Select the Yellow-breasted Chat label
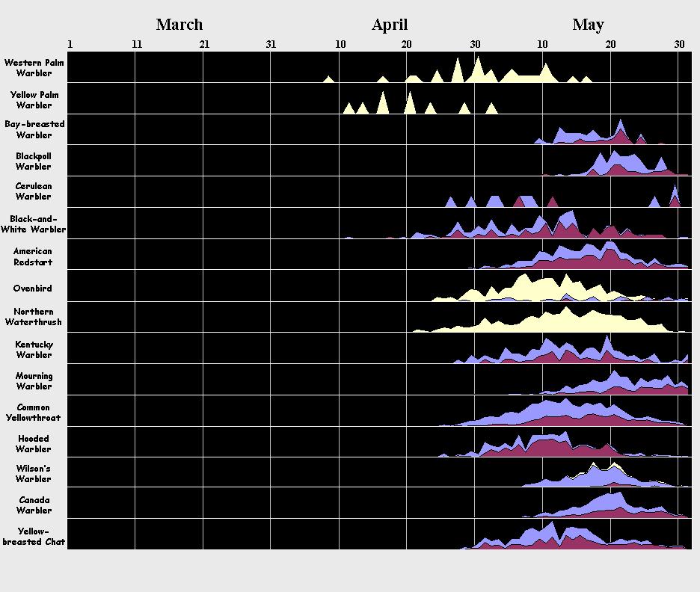Image resolution: width=700 pixels, height=592 pixels. (x=34, y=537)
